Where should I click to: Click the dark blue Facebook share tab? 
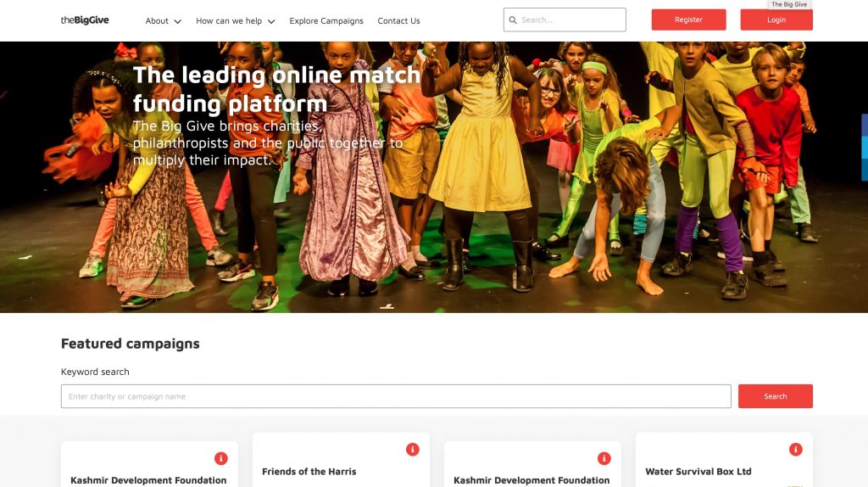pyautogui.click(x=864, y=125)
